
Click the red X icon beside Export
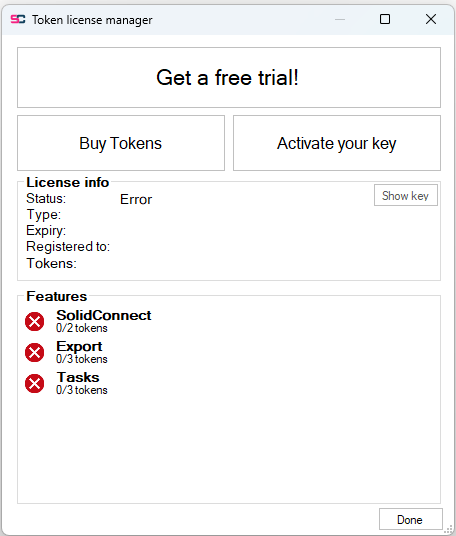point(35,352)
